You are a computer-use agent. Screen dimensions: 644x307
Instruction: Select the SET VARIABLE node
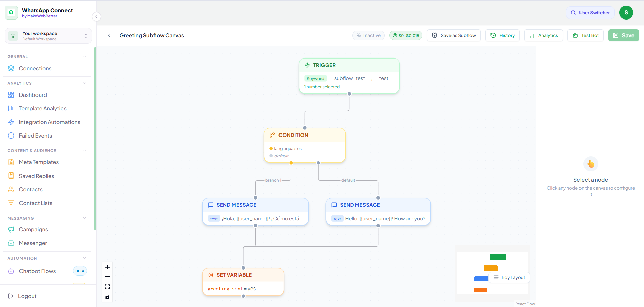pos(243,282)
